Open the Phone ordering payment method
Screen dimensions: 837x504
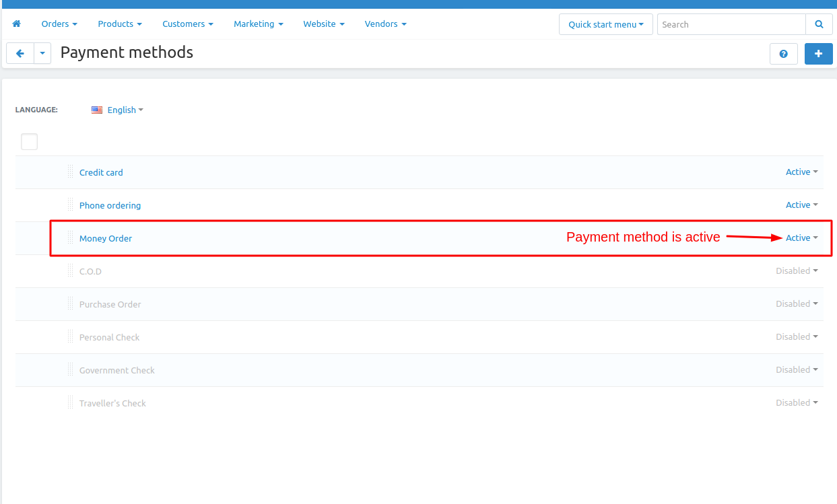coord(110,205)
